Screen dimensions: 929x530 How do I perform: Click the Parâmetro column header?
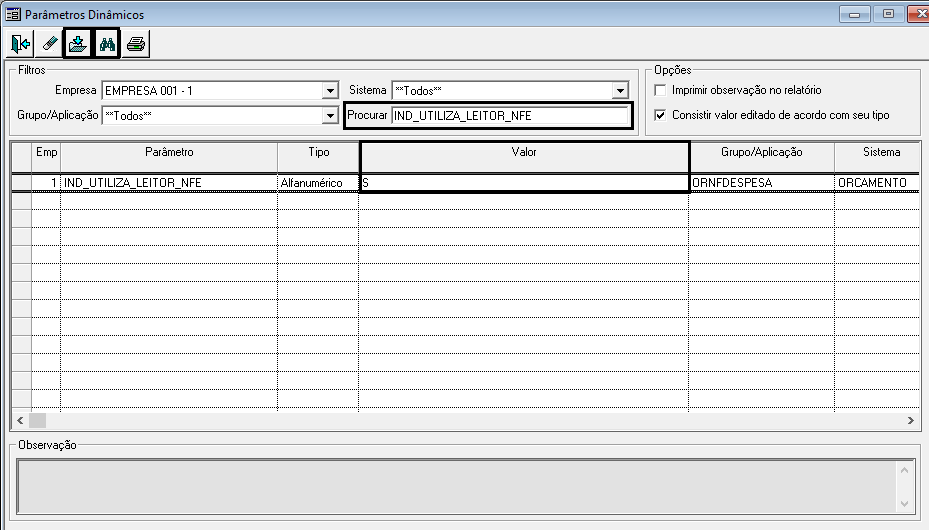point(169,158)
